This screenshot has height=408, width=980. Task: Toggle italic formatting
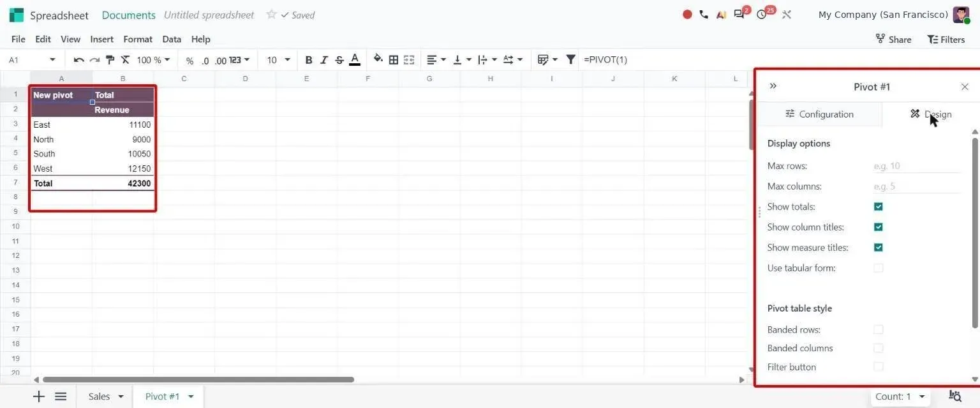click(x=324, y=60)
